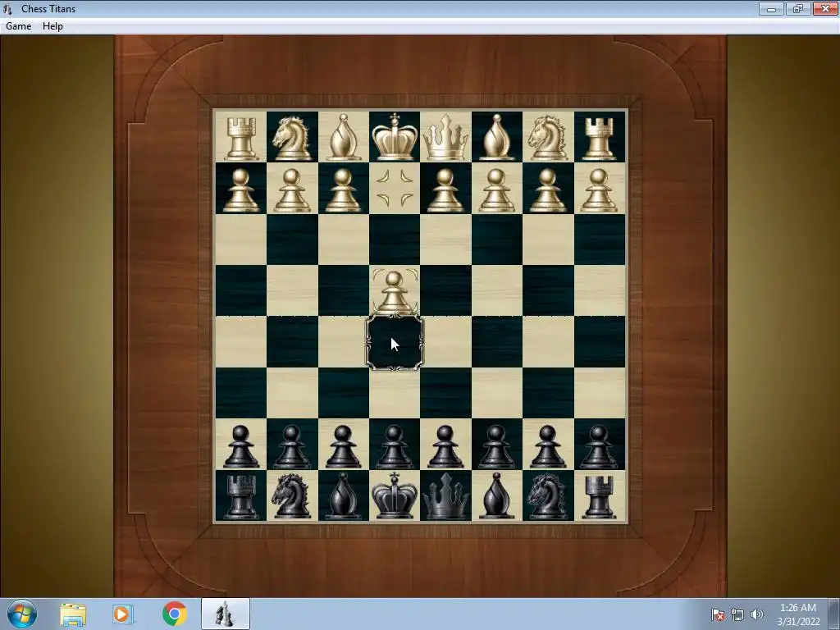Select the white pawn in front of the right white knight

point(547,190)
